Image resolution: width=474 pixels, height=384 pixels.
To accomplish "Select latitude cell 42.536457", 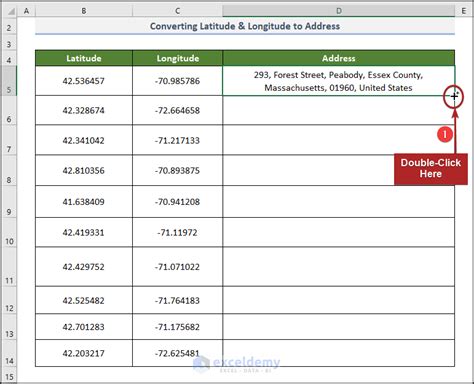I will point(84,81).
